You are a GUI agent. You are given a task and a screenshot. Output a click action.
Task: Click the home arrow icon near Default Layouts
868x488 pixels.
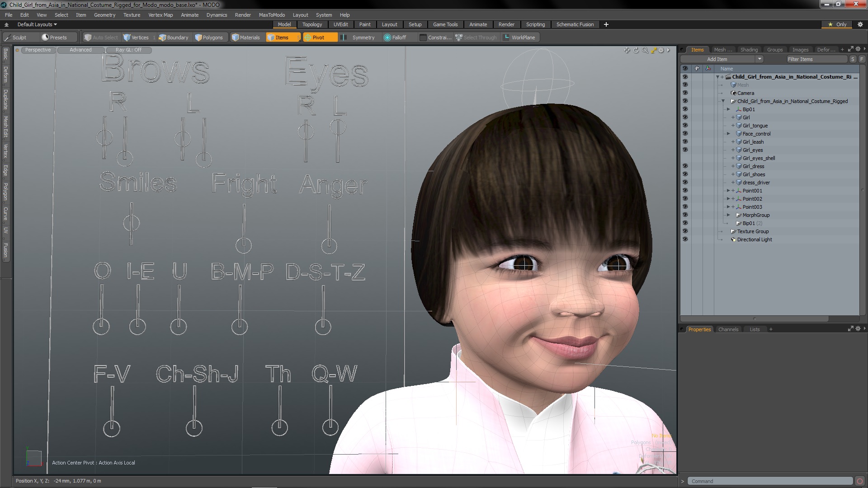pos(6,24)
